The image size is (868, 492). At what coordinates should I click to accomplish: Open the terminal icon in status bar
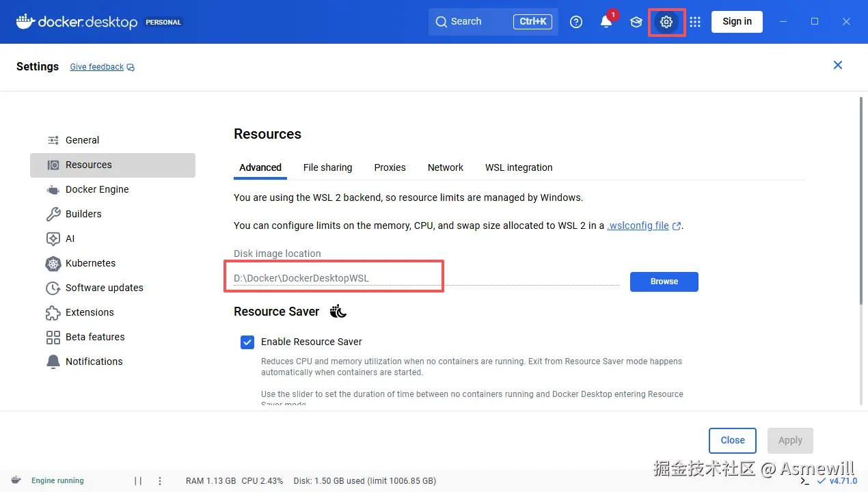(804, 481)
